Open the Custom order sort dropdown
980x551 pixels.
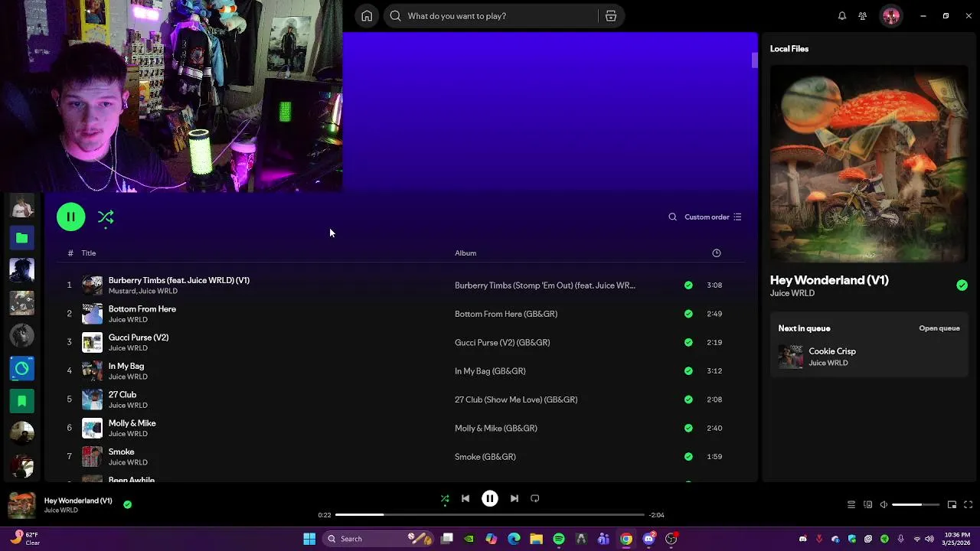point(713,217)
